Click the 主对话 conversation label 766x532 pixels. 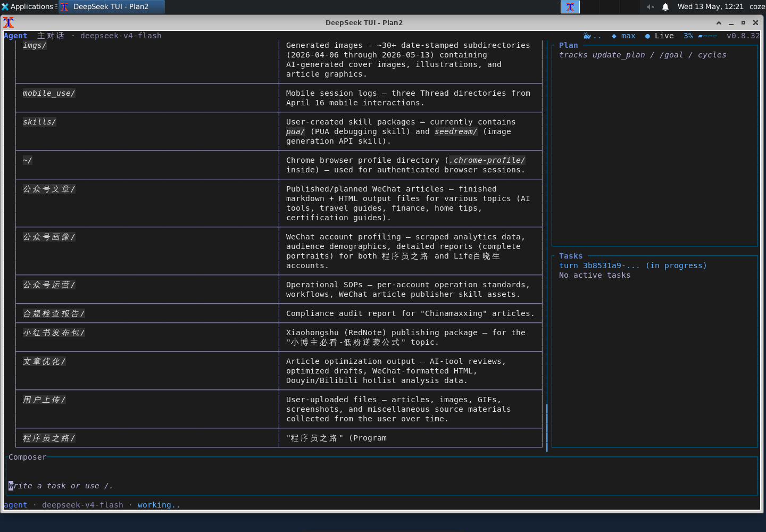(x=51, y=36)
